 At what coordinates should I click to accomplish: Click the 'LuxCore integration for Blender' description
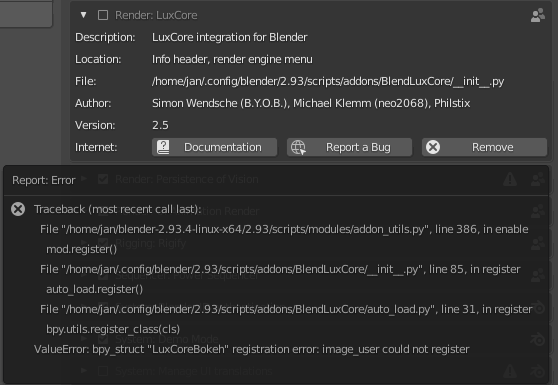pos(230,37)
